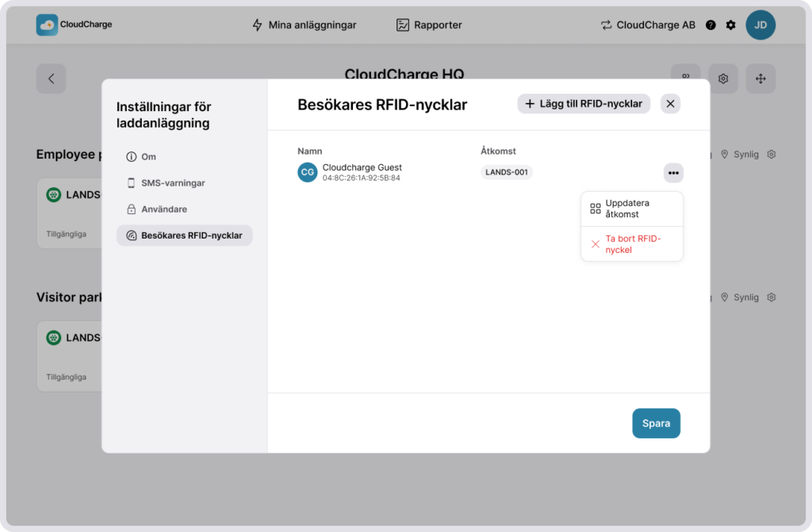Open the gear settings icon beside the help icon
The width and height of the screenshot is (812, 532).
(730, 25)
